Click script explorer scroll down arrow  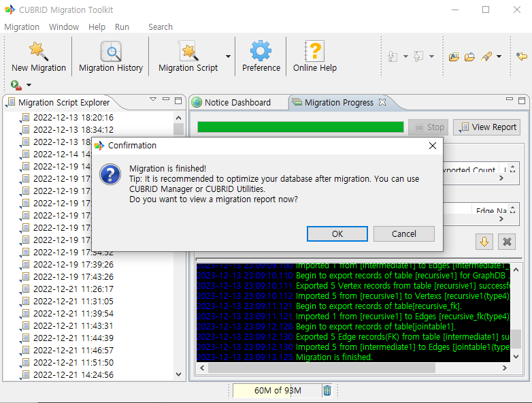178,374
